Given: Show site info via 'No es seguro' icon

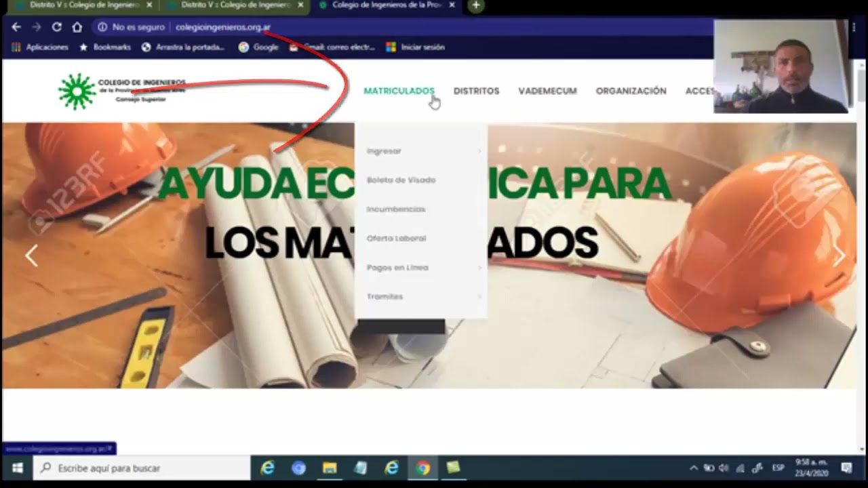Looking at the screenshot, I should 102,27.
